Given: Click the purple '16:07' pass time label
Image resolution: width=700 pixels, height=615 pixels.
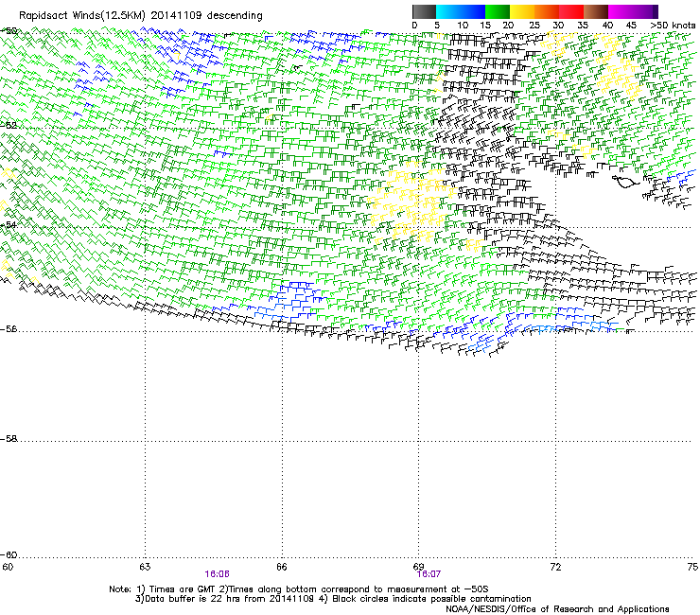Looking at the screenshot, I should click(429, 574).
